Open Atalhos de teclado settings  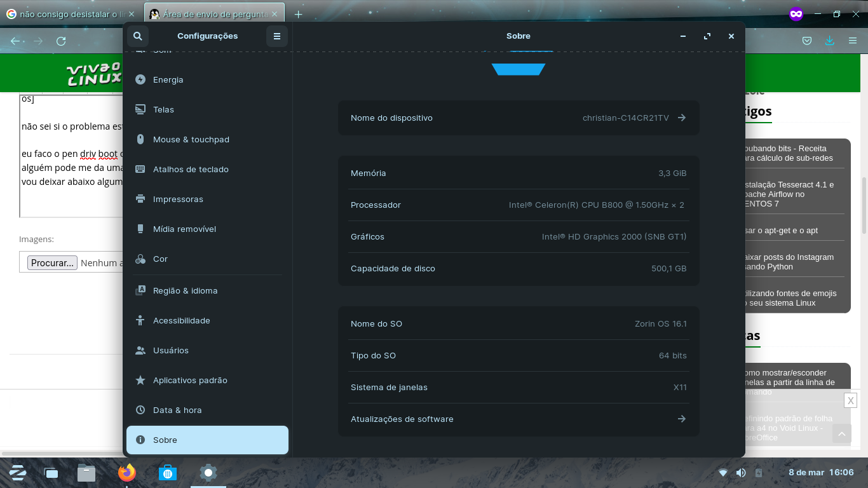click(x=207, y=169)
